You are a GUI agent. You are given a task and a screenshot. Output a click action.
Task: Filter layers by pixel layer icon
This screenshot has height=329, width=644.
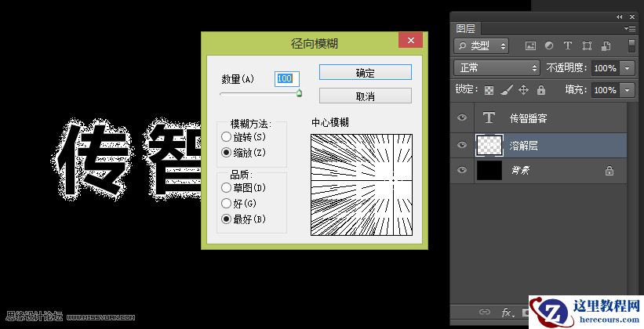[530, 46]
